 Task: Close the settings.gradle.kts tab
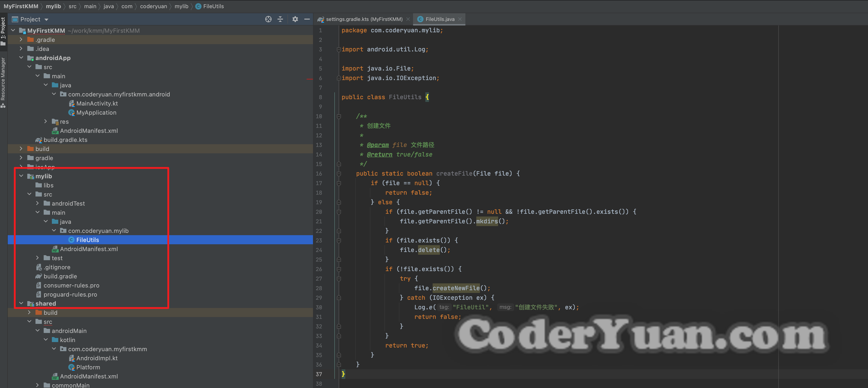click(408, 19)
